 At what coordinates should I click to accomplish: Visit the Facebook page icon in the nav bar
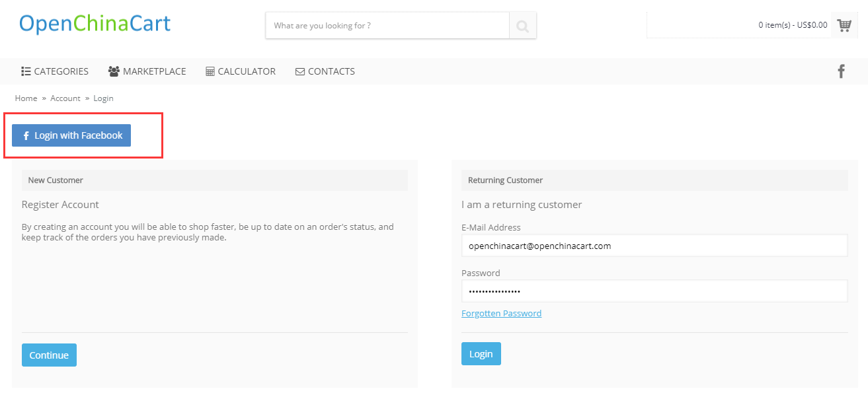coord(841,71)
